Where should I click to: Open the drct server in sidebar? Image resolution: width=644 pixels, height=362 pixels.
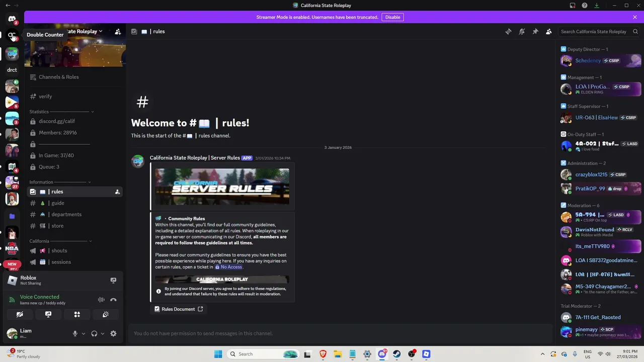12,70
